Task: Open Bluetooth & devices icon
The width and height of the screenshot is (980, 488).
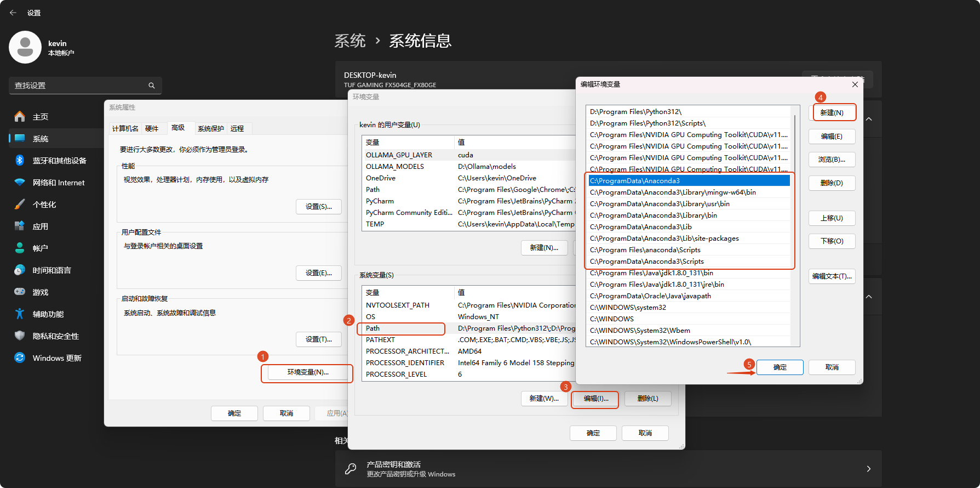Action: click(20, 160)
